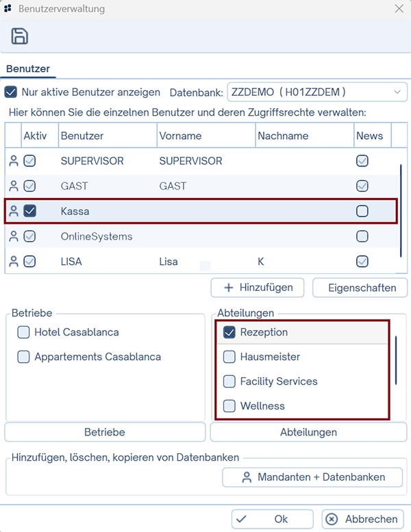Open Eigenschaften for the selected user
411x532 pixels.
(360, 288)
